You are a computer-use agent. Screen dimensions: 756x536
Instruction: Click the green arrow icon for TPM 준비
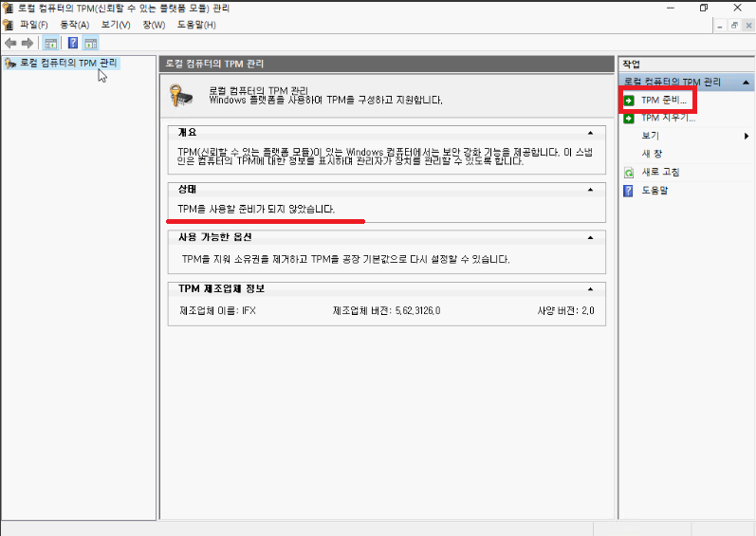click(x=629, y=101)
